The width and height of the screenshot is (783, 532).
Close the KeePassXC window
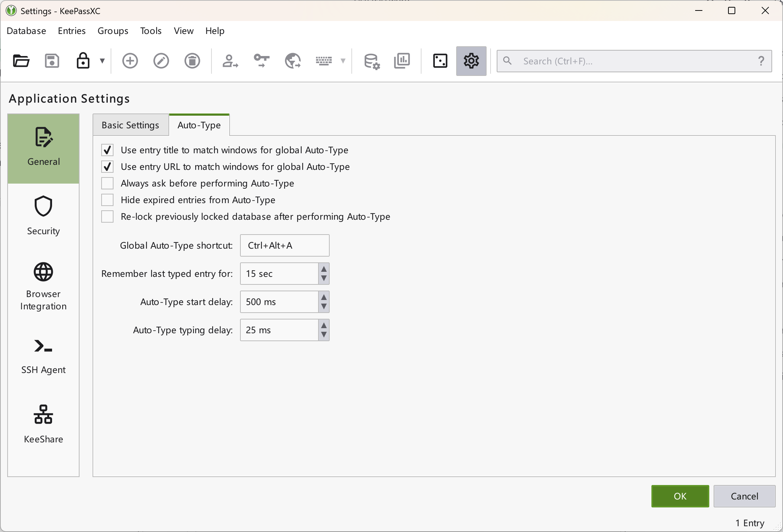[x=765, y=11]
